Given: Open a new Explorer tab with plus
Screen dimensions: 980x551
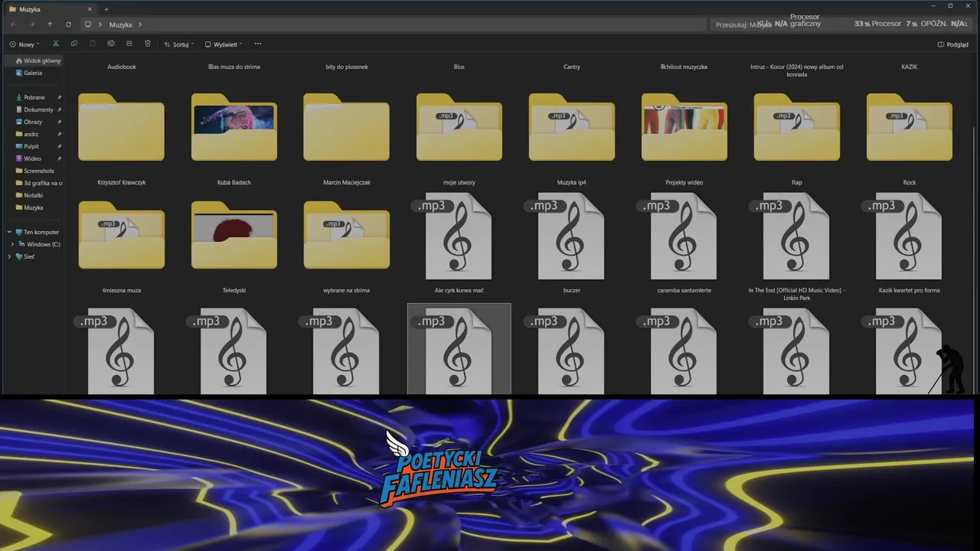Looking at the screenshot, I should [106, 9].
